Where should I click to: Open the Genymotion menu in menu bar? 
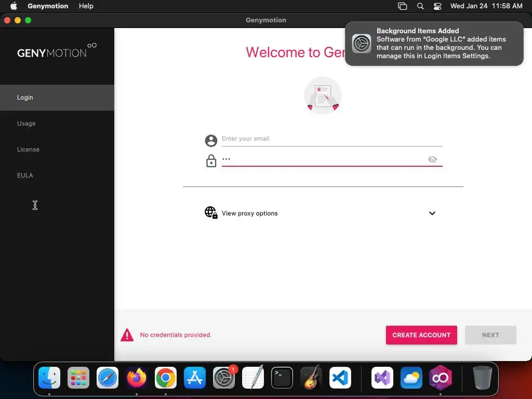(x=48, y=6)
